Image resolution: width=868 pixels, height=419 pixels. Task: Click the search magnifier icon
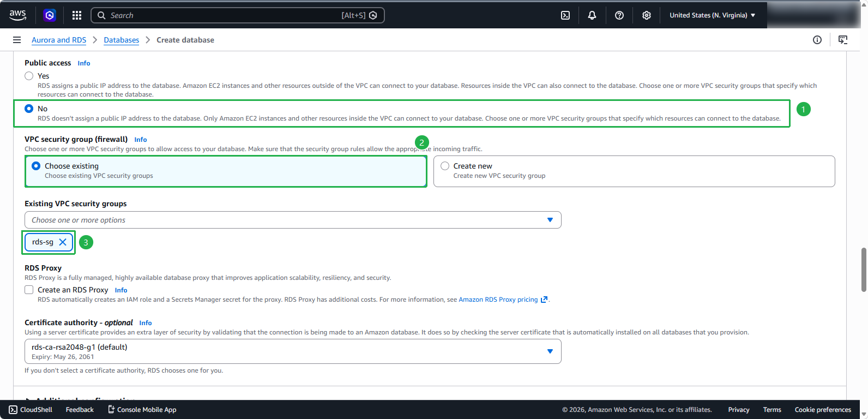pyautogui.click(x=101, y=15)
